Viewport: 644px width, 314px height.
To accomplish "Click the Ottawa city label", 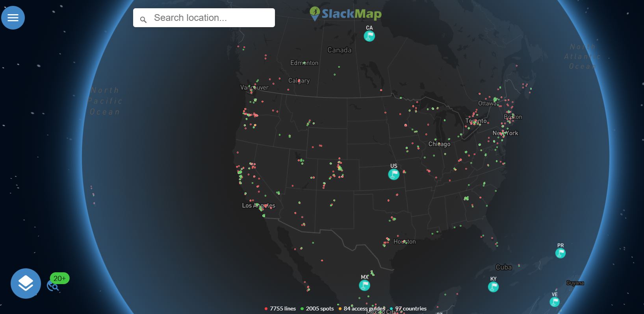I will click(x=487, y=103).
